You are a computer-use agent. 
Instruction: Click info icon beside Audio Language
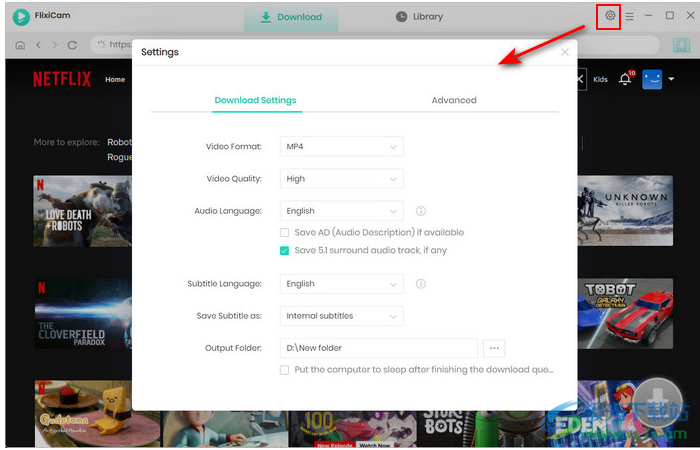coord(421,211)
